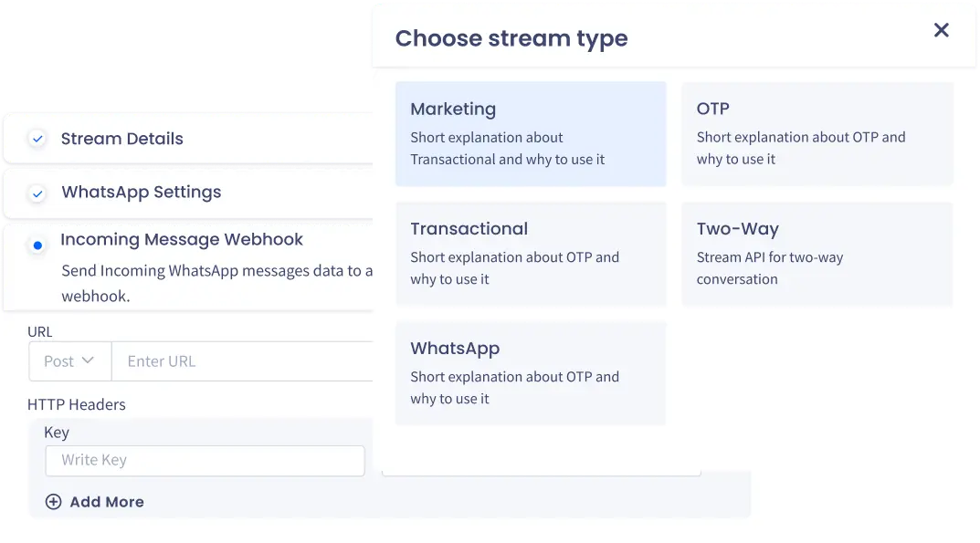Open the Post method dropdown
This screenshot has height=543, width=980.
click(x=69, y=361)
